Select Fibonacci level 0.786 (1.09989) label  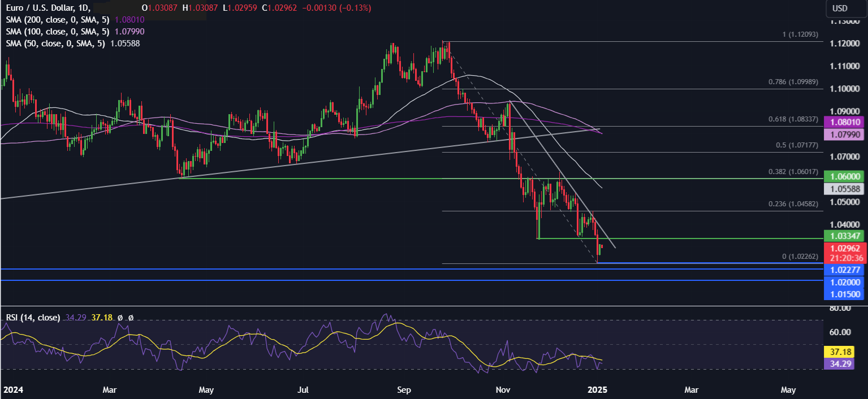click(794, 82)
